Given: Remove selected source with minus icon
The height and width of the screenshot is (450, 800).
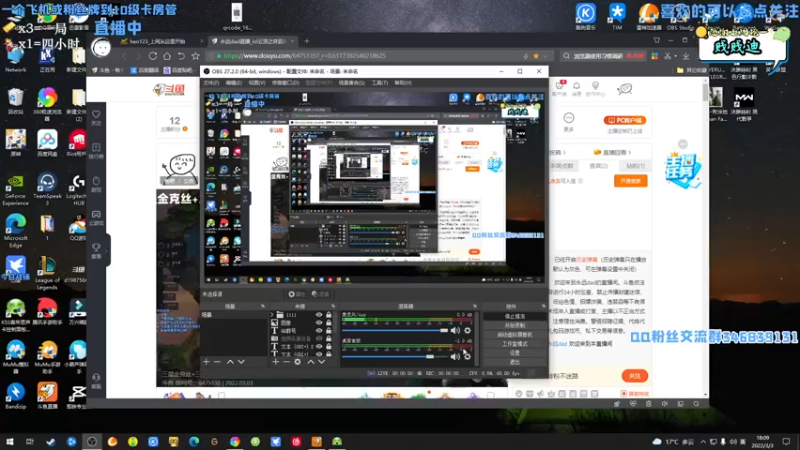Looking at the screenshot, I should coord(286,362).
